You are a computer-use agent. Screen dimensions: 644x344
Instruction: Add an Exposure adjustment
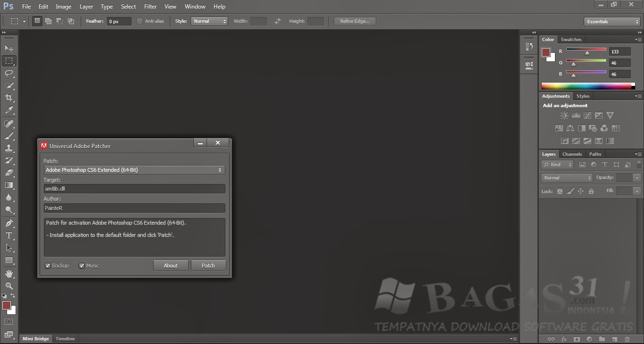(599, 115)
